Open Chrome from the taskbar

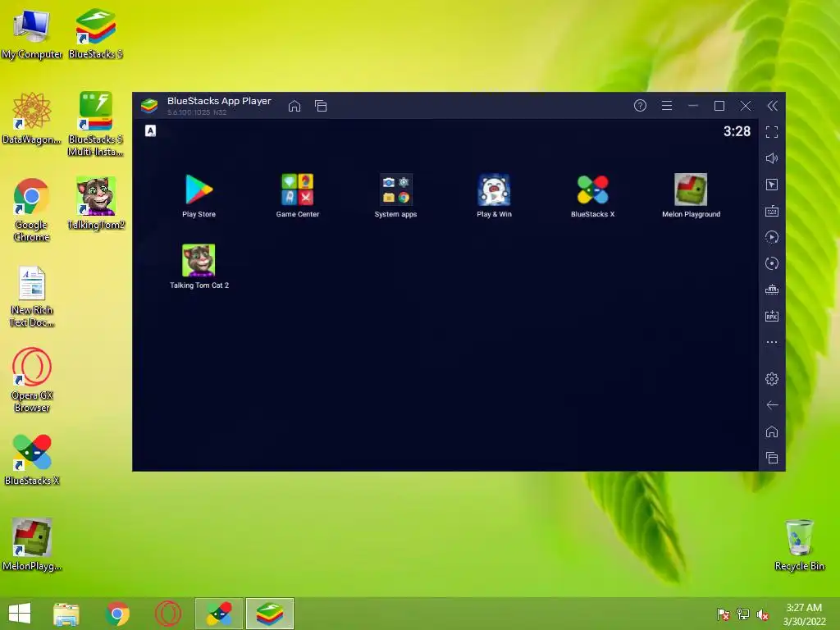point(117,614)
